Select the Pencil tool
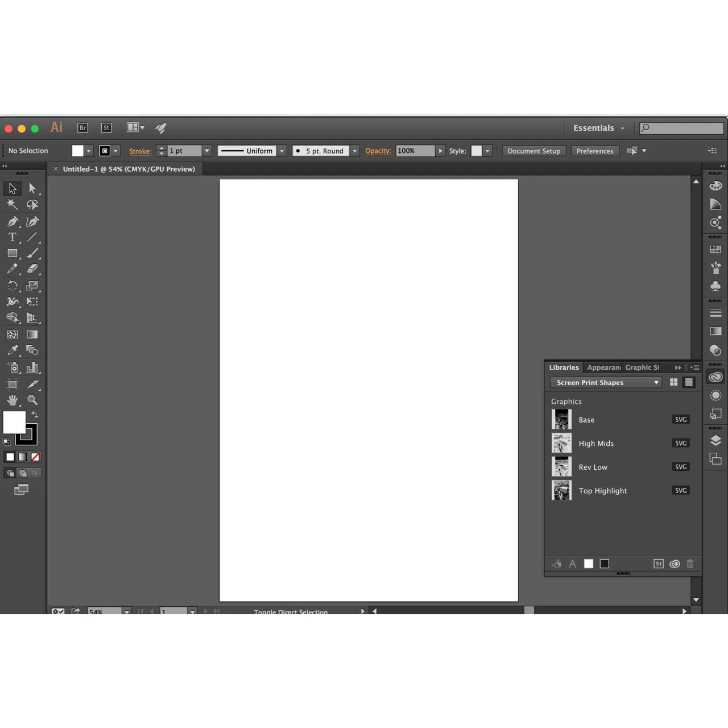The width and height of the screenshot is (728, 728). [x=12, y=269]
